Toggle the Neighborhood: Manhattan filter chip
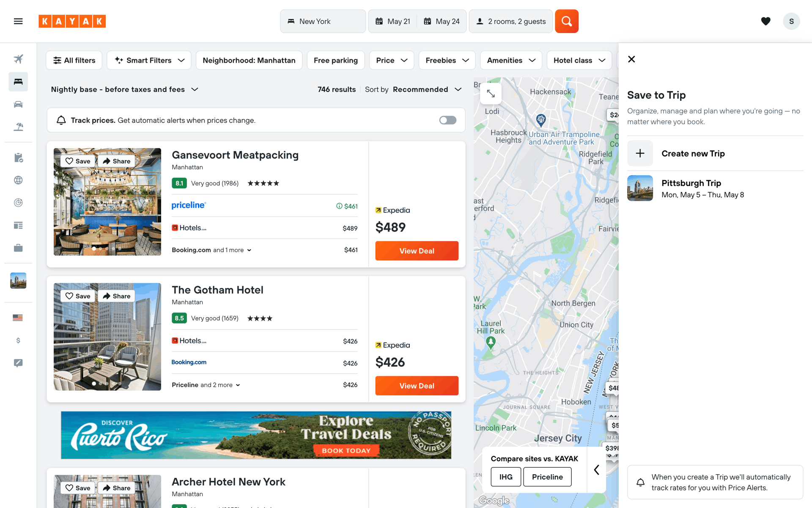The height and width of the screenshot is (508, 812). pyautogui.click(x=249, y=60)
